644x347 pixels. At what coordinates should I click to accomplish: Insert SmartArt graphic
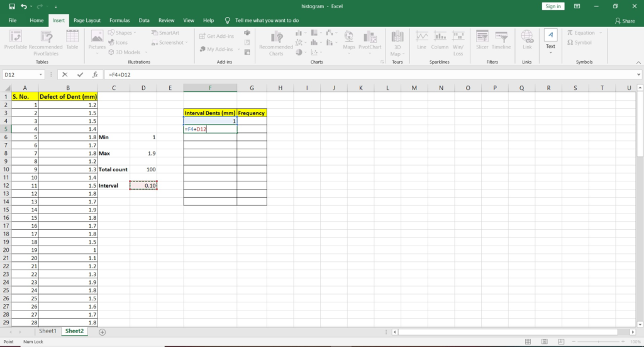165,33
